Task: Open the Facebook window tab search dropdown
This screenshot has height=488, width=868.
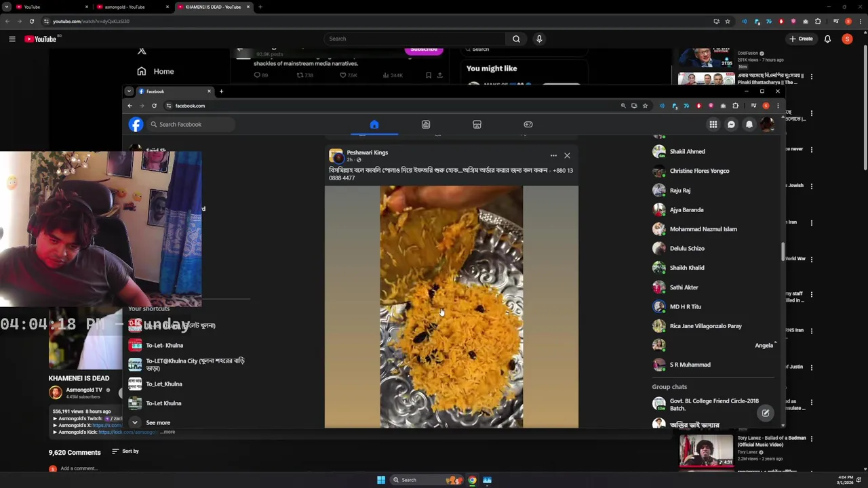Action: [129, 91]
